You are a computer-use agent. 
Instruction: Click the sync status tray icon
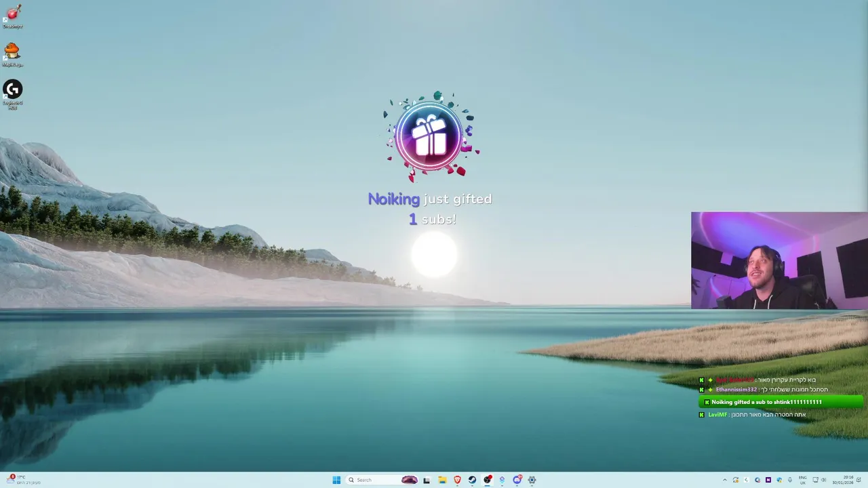click(736, 480)
